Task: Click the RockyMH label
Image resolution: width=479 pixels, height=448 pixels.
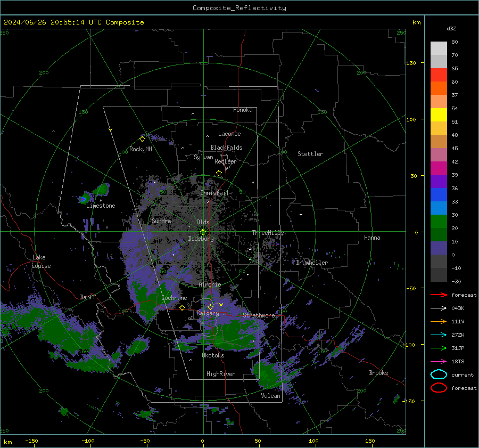Action: (141, 149)
